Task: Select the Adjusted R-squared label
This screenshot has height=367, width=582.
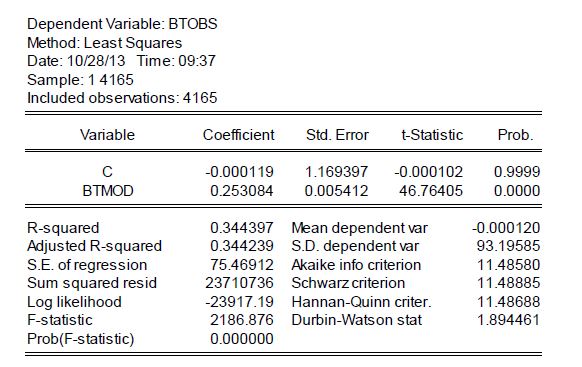Action: tap(94, 246)
